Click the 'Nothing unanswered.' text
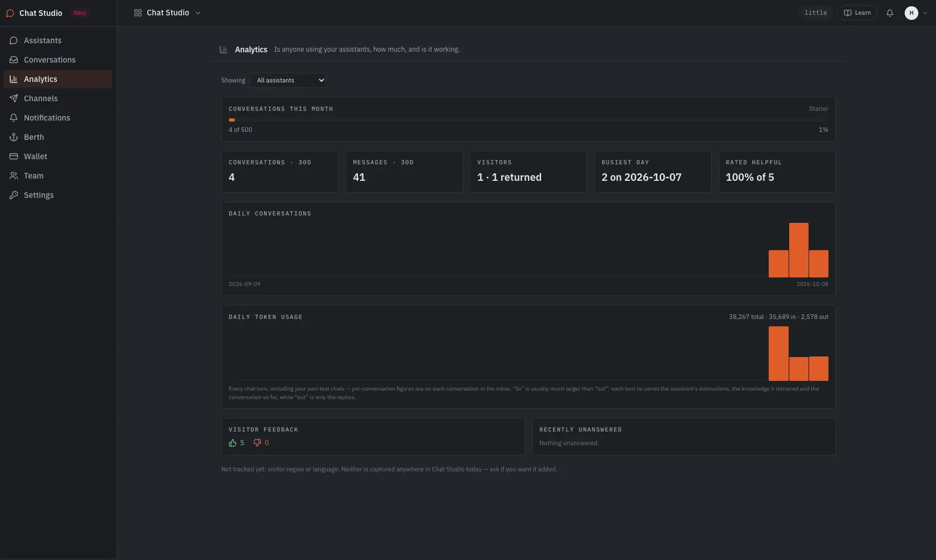The image size is (936, 560). [x=569, y=443]
